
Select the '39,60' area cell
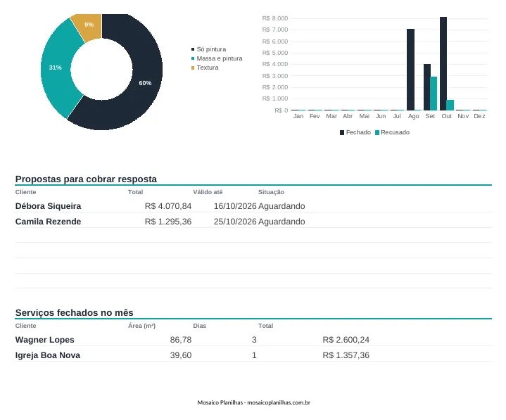[x=181, y=355]
